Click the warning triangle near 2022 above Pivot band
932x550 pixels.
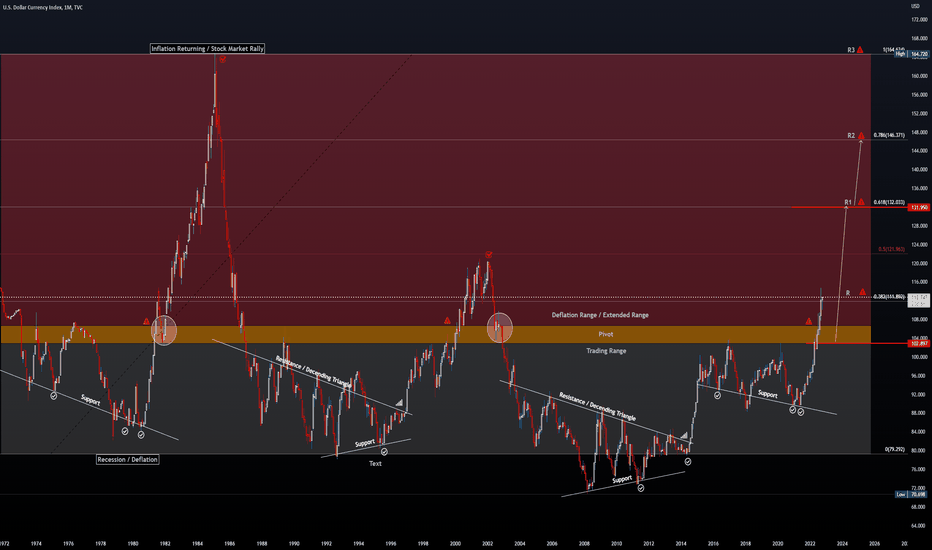808,321
